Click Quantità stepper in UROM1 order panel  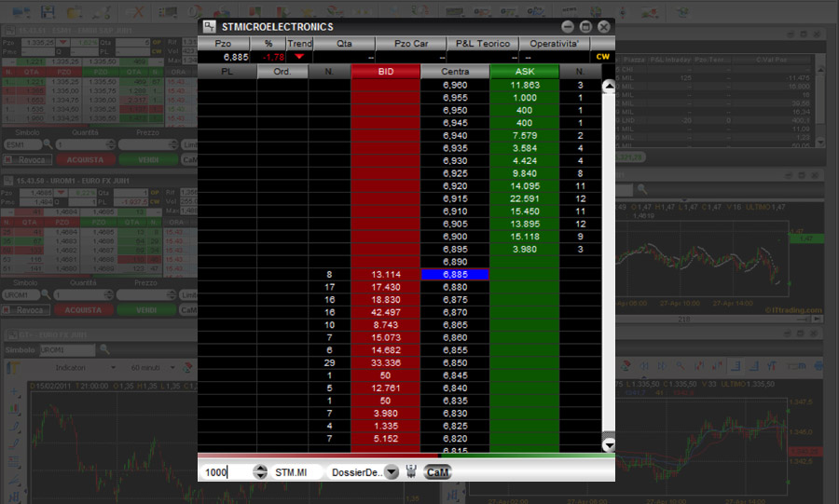pos(109,294)
